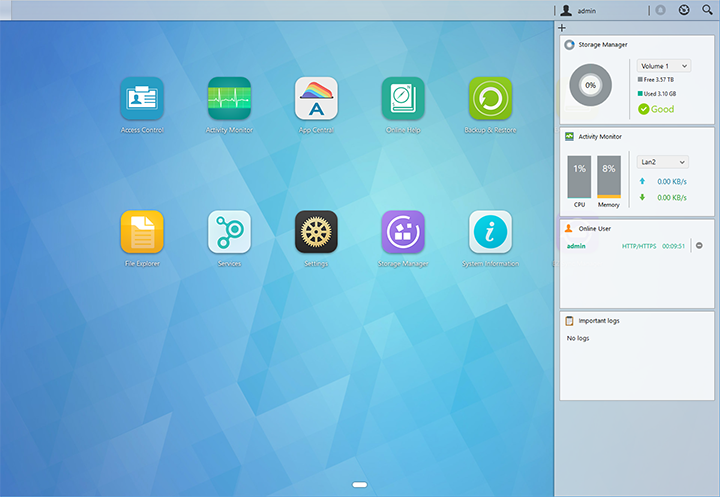Click the storage usage donut chart

[x=591, y=86]
